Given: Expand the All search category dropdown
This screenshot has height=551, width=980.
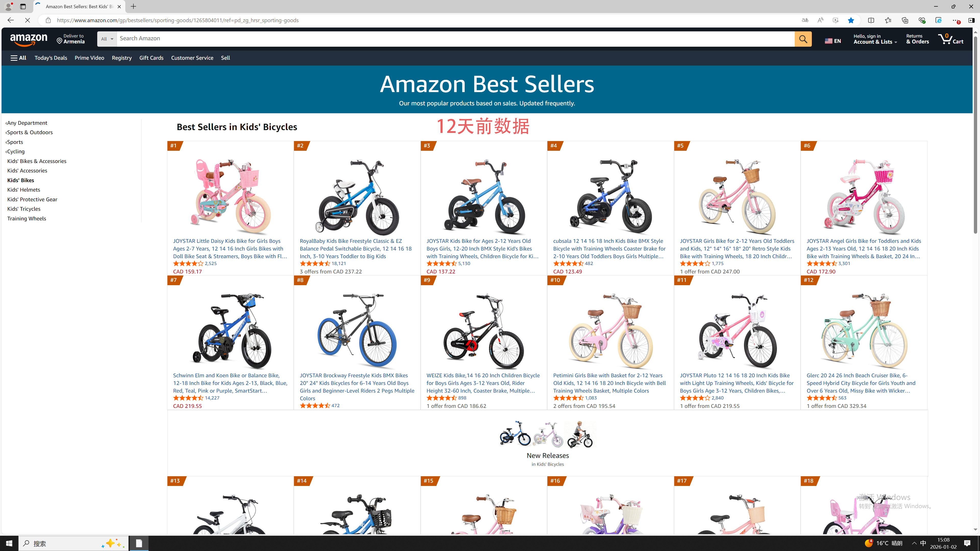Looking at the screenshot, I should tap(107, 39).
